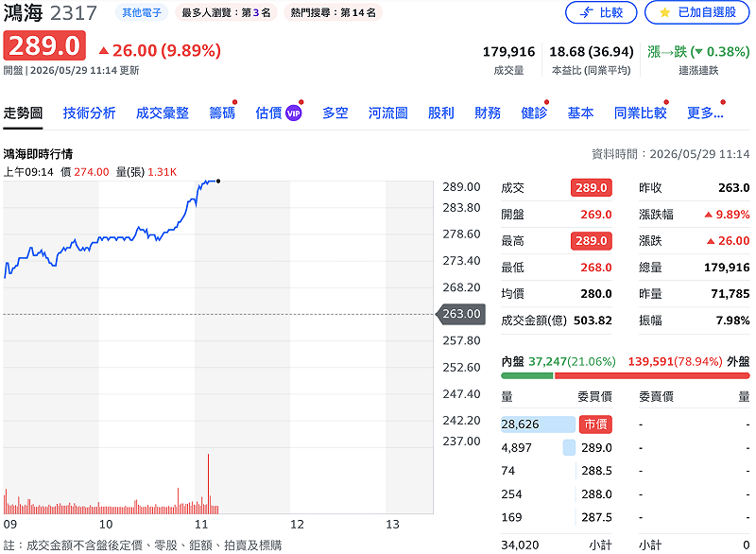Click the 內盤 37,247(21.06%) text
This screenshot has height=554, width=756.
[558, 362]
